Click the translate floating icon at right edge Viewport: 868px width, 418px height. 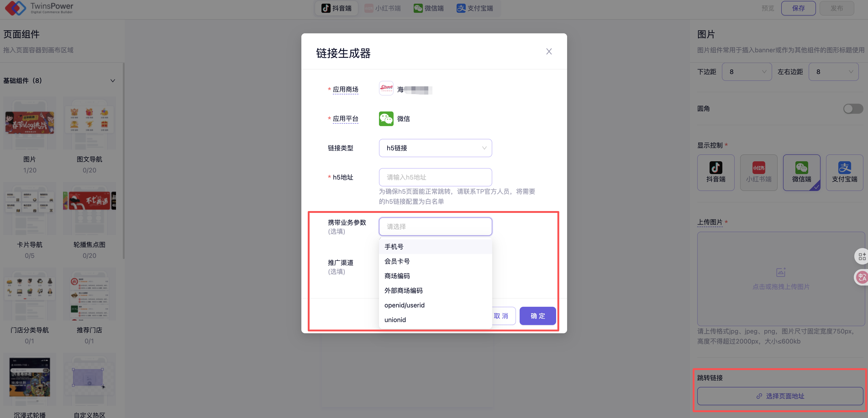point(862,277)
